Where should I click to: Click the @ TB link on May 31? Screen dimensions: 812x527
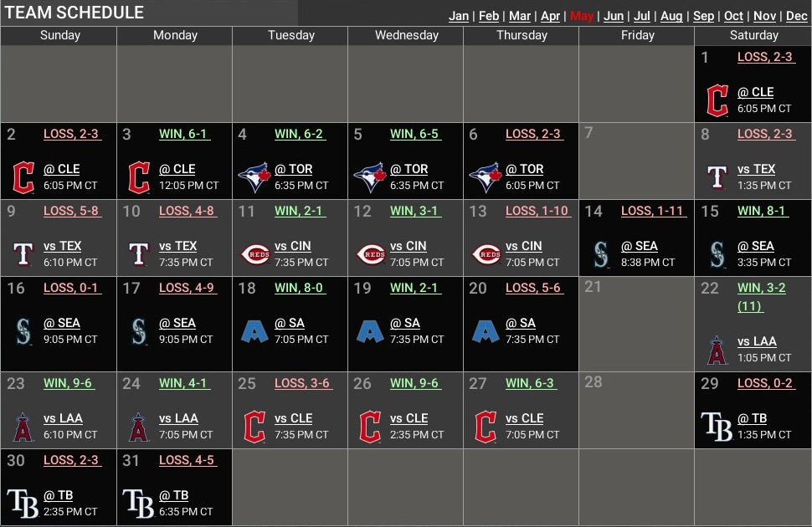[173, 495]
